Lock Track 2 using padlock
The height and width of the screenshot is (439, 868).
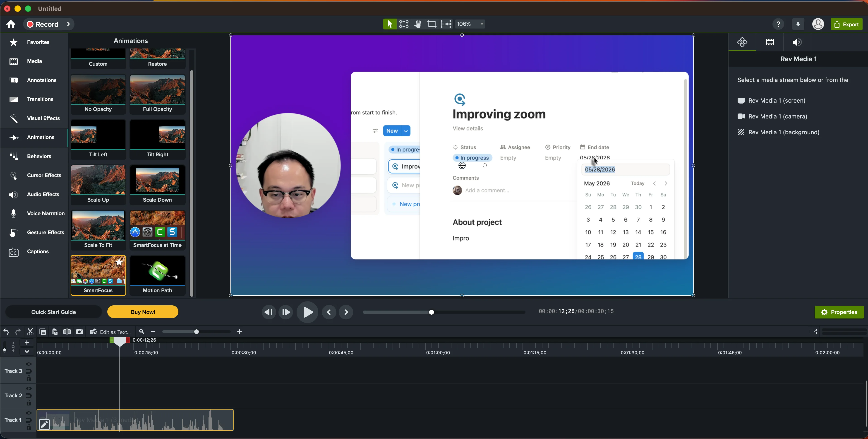tap(29, 403)
